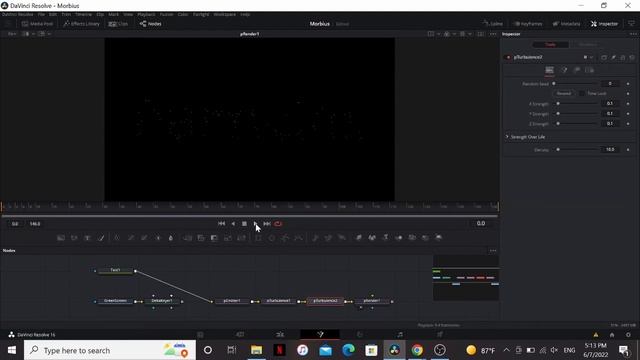Add a Text+ tool from toolbar

click(87, 238)
